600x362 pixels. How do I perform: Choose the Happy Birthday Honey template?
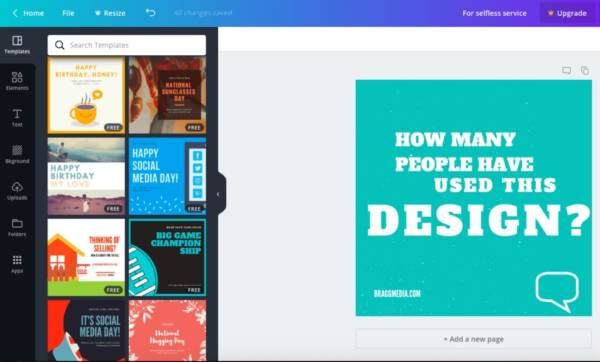[x=86, y=95]
